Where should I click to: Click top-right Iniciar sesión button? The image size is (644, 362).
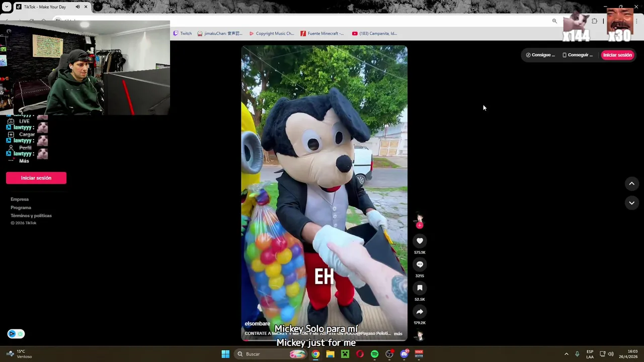[x=617, y=55]
